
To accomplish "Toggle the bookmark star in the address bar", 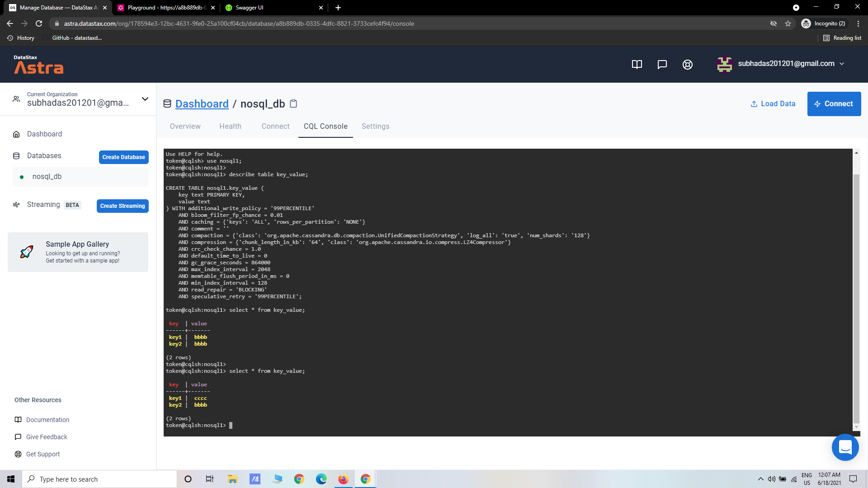I will [x=788, y=23].
